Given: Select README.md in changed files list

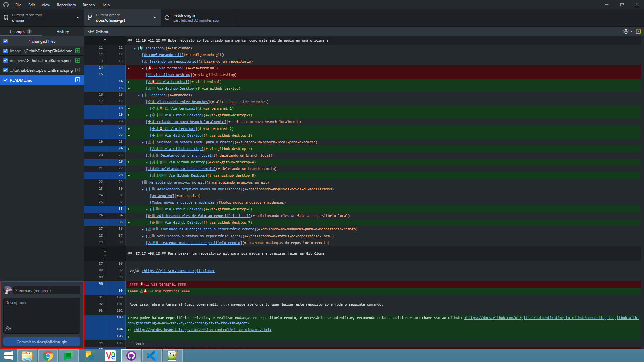Looking at the screenshot, I should click(42, 80).
